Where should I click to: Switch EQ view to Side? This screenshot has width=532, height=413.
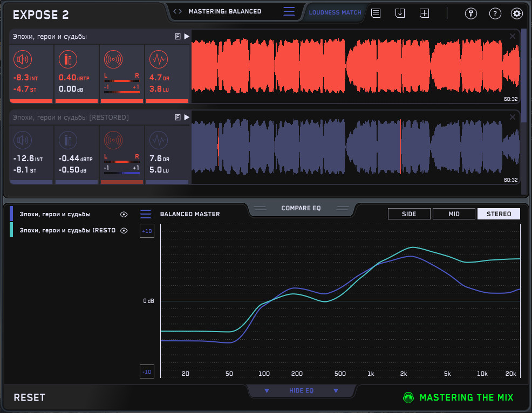(409, 214)
